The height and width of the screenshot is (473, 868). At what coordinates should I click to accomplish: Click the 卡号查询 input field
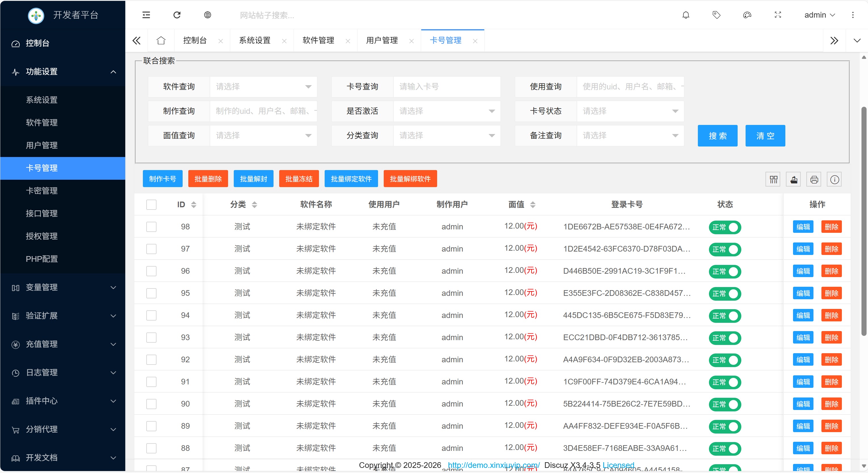click(446, 87)
